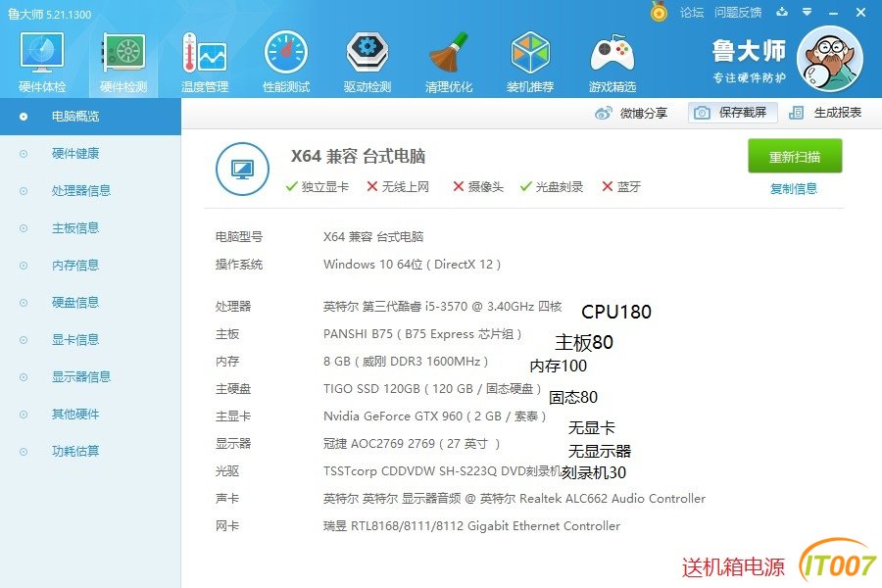Viewport: 882px width, 588px height.
Task: Click the 网卡 row label
Action: point(227,526)
